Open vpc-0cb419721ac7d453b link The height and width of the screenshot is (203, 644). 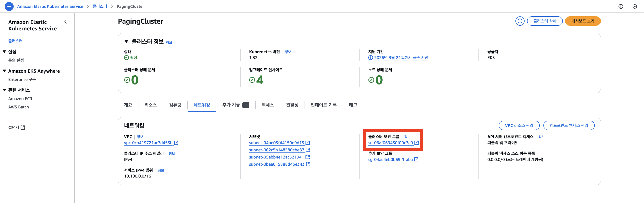148,143
